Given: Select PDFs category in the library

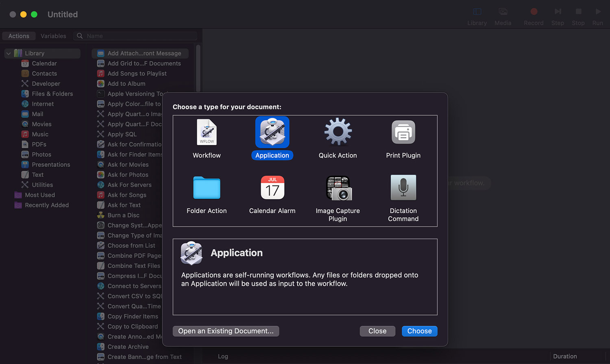Looking at the screenshot, I should 39,144.
